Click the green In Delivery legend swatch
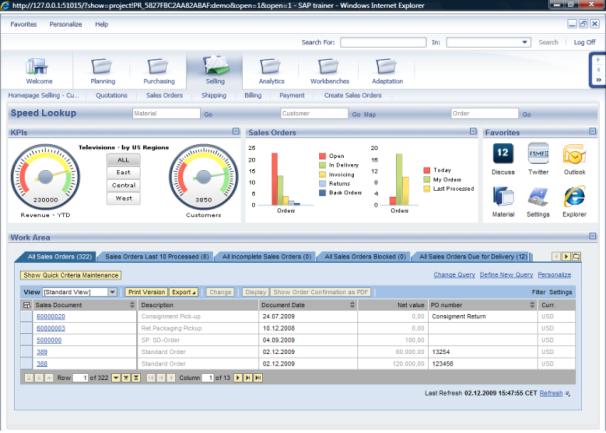Image resolution: width=606 pixels, height=433 pixels. click(x=322, y=165)
